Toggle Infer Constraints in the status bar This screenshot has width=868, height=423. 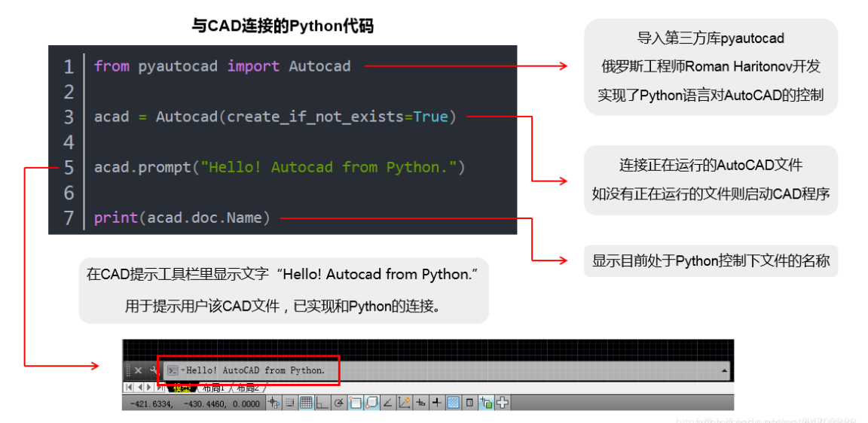tap(274, 403)
